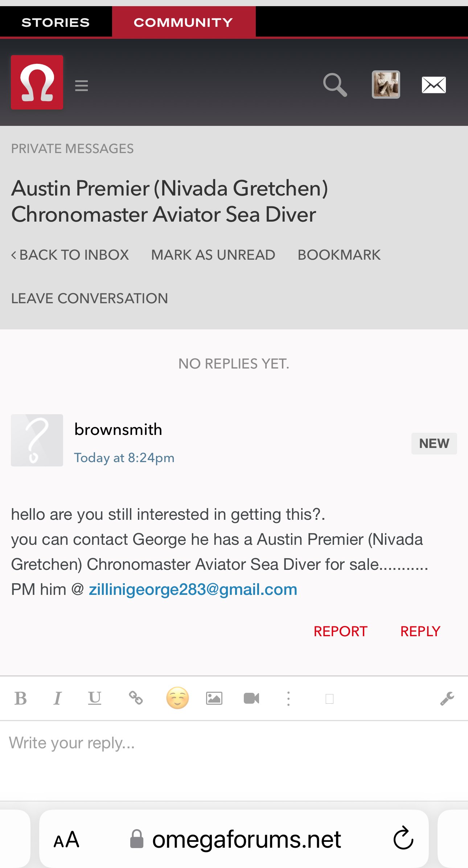Image resolution: width=468 pixels, height=868 pixels.
Task: Insert media using video camera icon
Action: click(251, 698)
